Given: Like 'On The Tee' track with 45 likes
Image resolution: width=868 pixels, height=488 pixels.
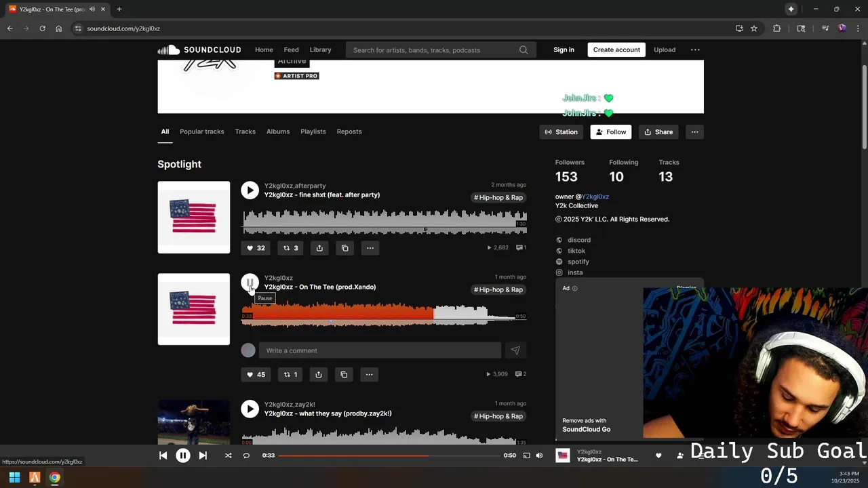Looking at the screenshot, I should pyautogui.click(x=256, y=375).
